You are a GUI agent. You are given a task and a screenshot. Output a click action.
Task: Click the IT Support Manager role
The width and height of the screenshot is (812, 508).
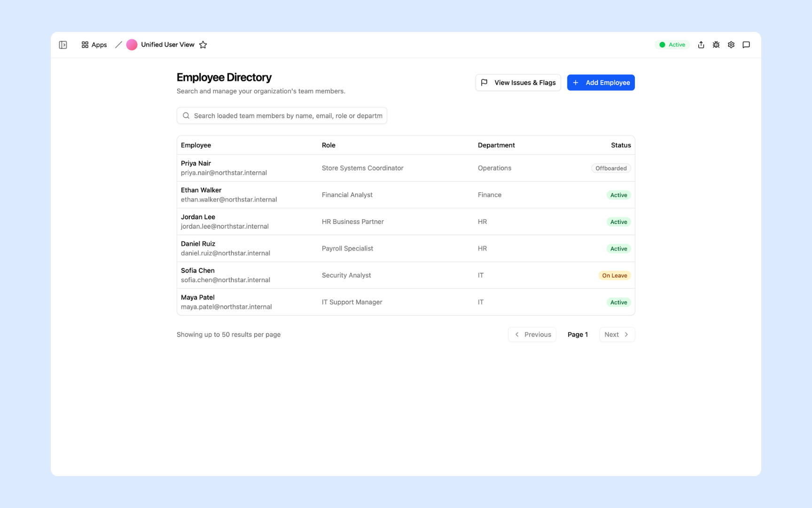352,302
